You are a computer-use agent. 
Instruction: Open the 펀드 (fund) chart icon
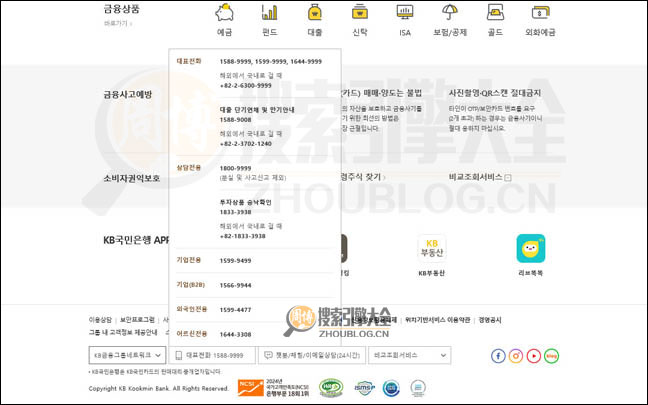(270, 13)
